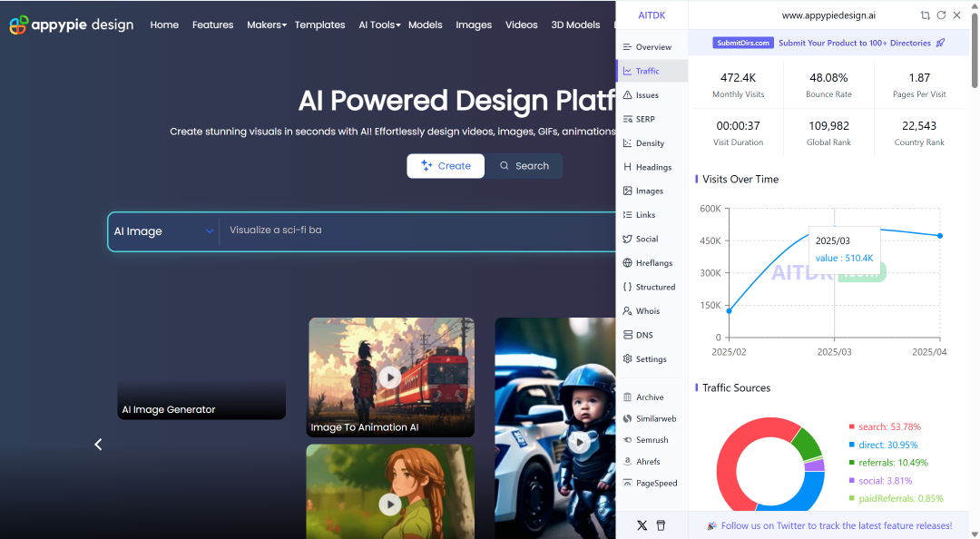Viewport: 980px width, 539px height.
Task: Click the Similarweb icon
Action: tap(628, 418)
